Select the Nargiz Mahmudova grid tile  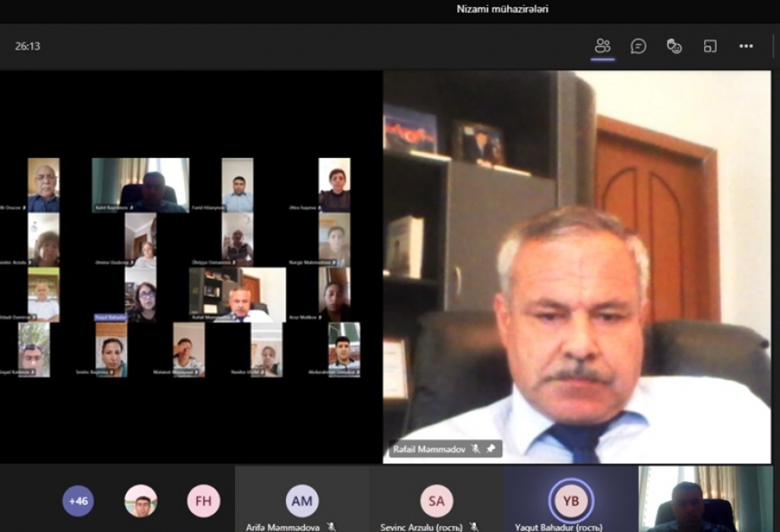335,240
